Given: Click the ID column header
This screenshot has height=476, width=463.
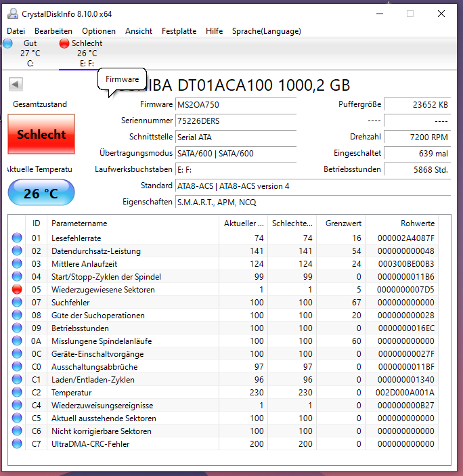Looking at the screenshot, I should (x=36, y=223).
